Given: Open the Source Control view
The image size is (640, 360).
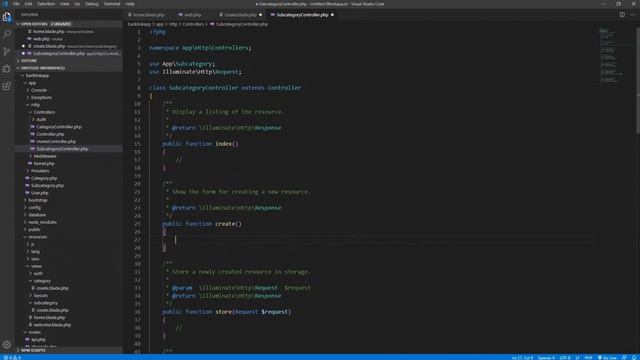Looking at the screenshot, I should 7,51.
